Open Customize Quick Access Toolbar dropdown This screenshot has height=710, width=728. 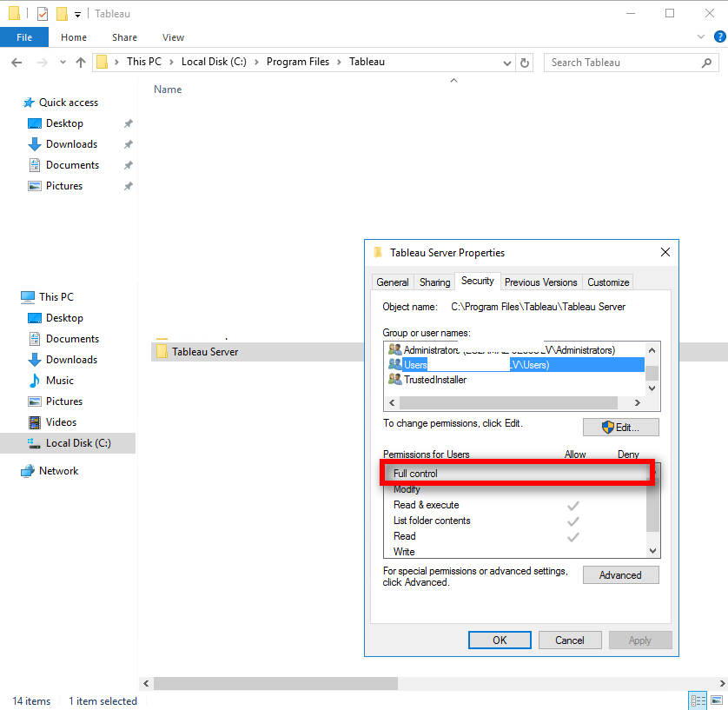(77, 15)
